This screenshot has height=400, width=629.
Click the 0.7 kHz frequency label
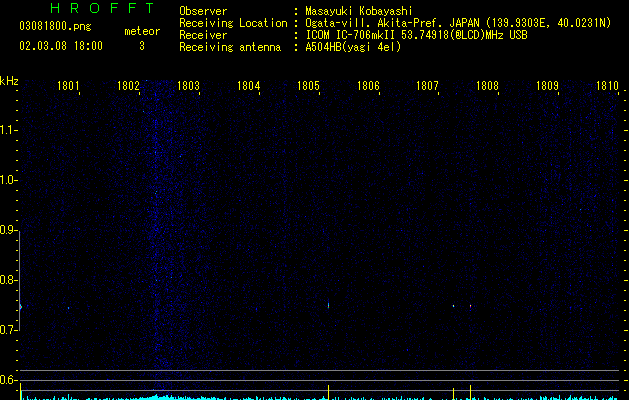(x=8, y=330)
